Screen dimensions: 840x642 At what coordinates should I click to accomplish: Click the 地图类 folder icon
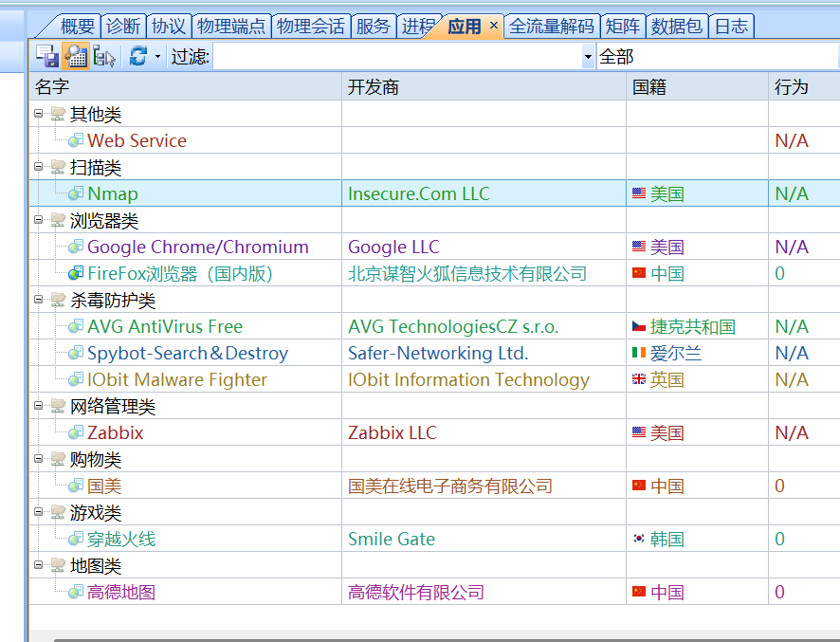click(58, 565)
